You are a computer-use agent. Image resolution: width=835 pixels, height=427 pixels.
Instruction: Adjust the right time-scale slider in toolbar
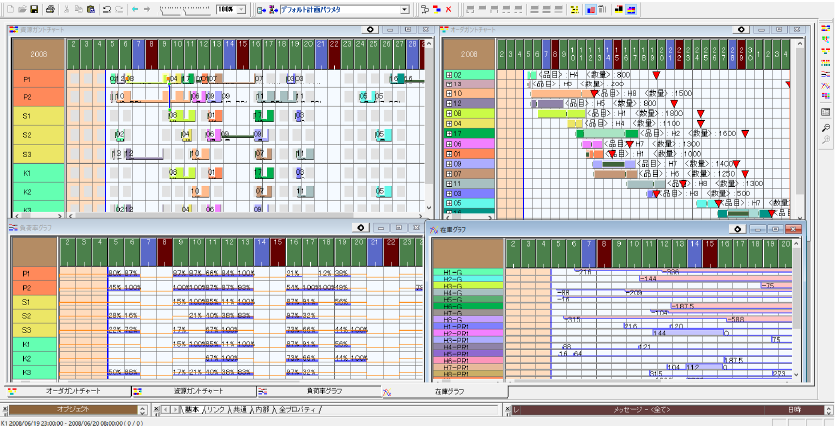(197, 10)
